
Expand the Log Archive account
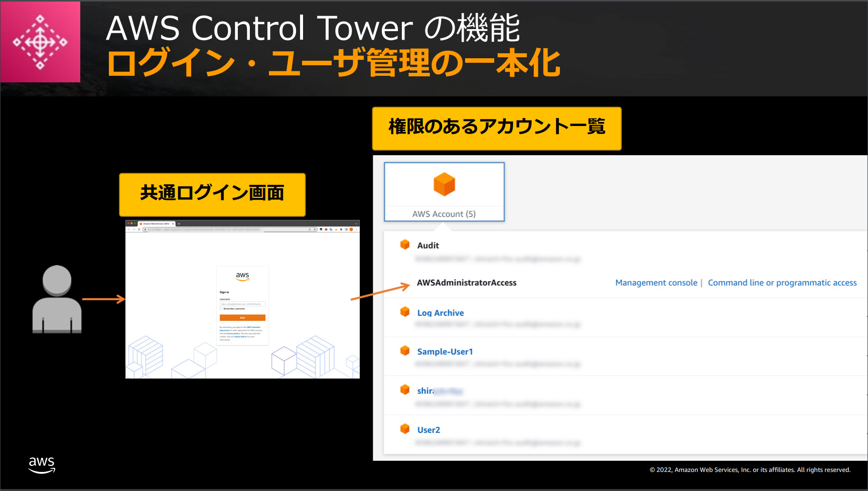tap(441, 313)
